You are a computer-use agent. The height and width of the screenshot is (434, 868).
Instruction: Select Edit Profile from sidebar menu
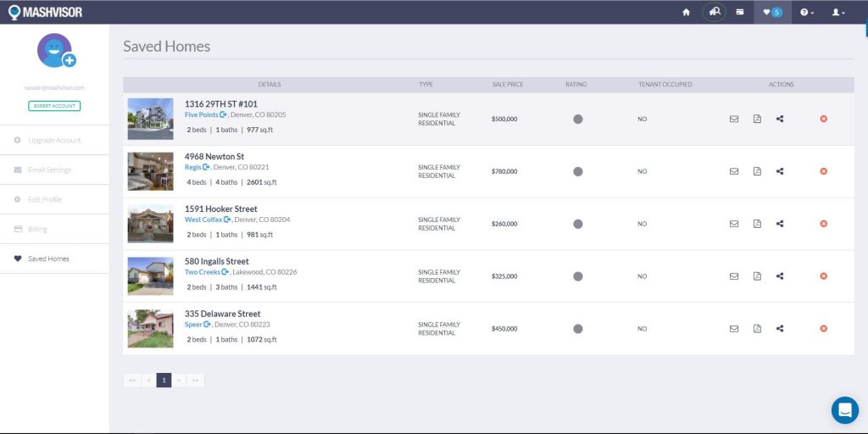[x=44, y=199]
